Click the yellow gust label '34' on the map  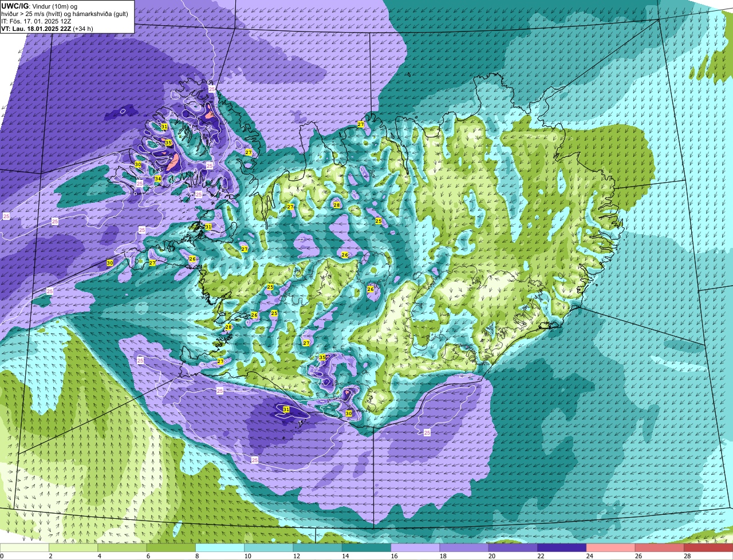point(157,179)
